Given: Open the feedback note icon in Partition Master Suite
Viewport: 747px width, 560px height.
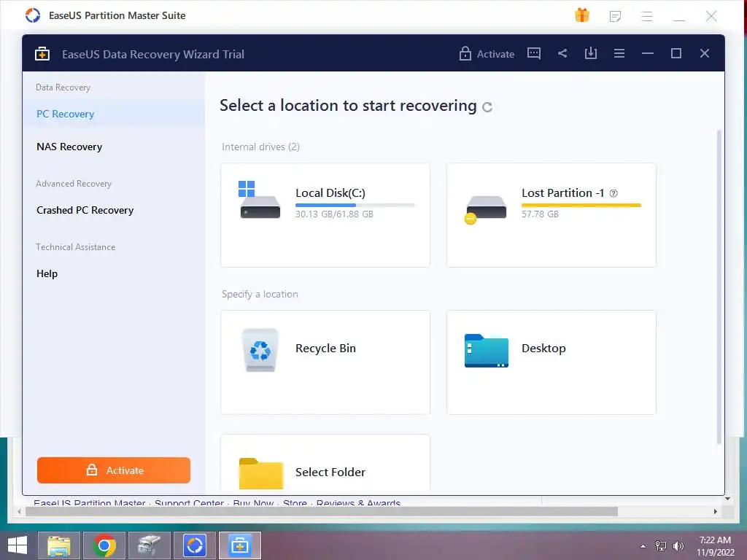Looking at the screenshot, I should coord(615,16).
